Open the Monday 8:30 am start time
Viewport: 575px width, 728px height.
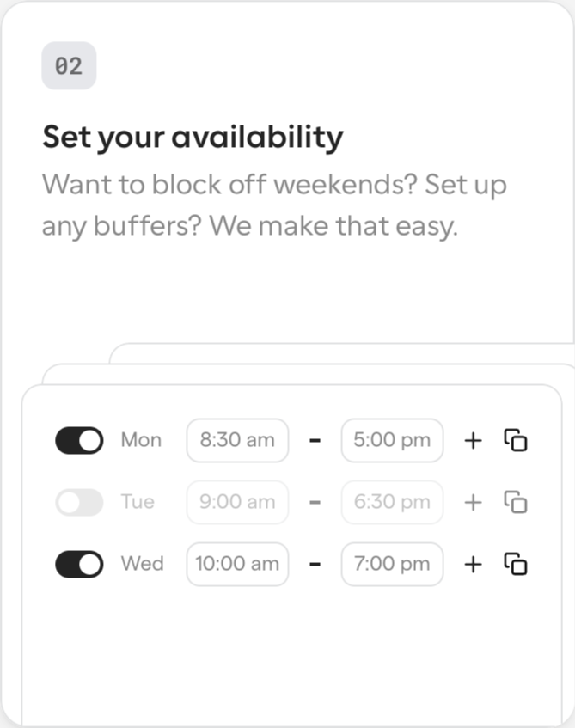pos(237,440)
